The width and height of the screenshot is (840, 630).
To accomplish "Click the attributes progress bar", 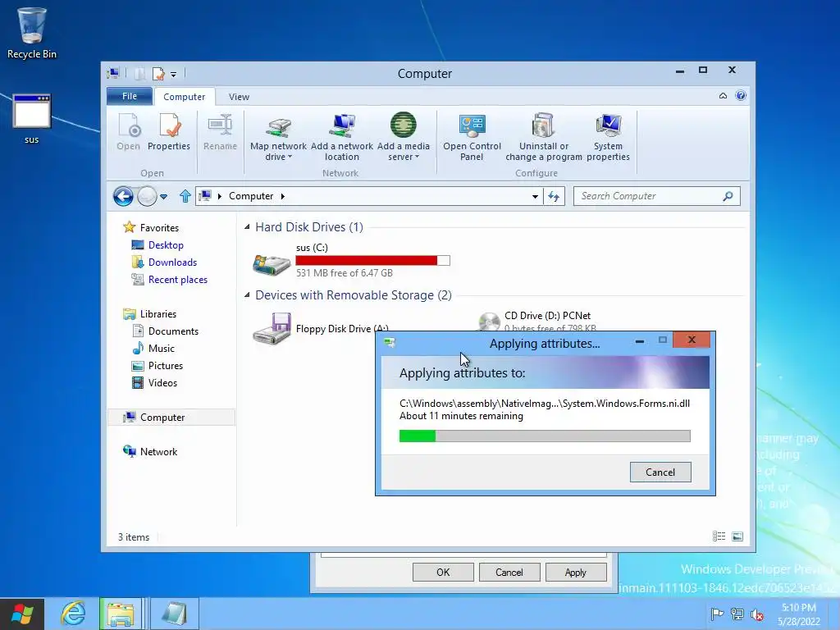I will pyautogui.click(x=545, y=436).
